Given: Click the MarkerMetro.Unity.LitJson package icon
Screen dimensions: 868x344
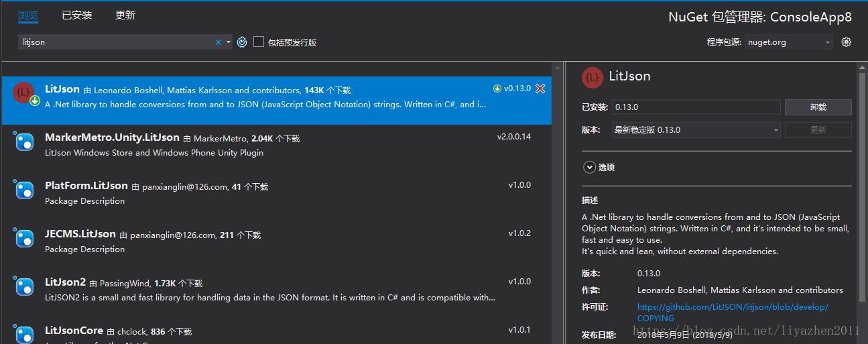Looking at the screenshot, I should (24, 141).
